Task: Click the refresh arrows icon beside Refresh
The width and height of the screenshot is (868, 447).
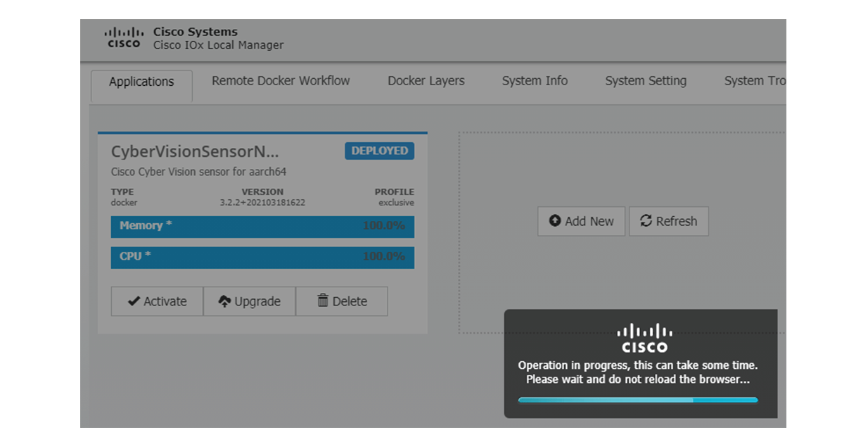Action: click(x=648, y=221)
